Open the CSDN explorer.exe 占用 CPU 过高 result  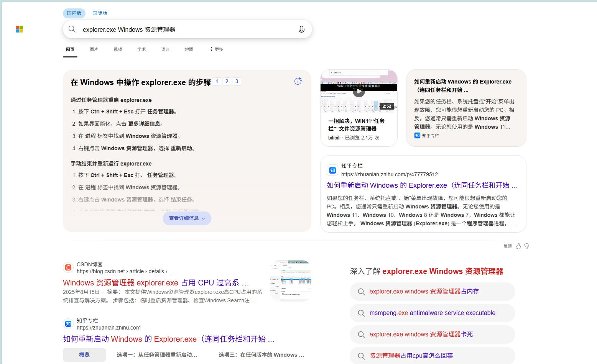pos(156,283)
